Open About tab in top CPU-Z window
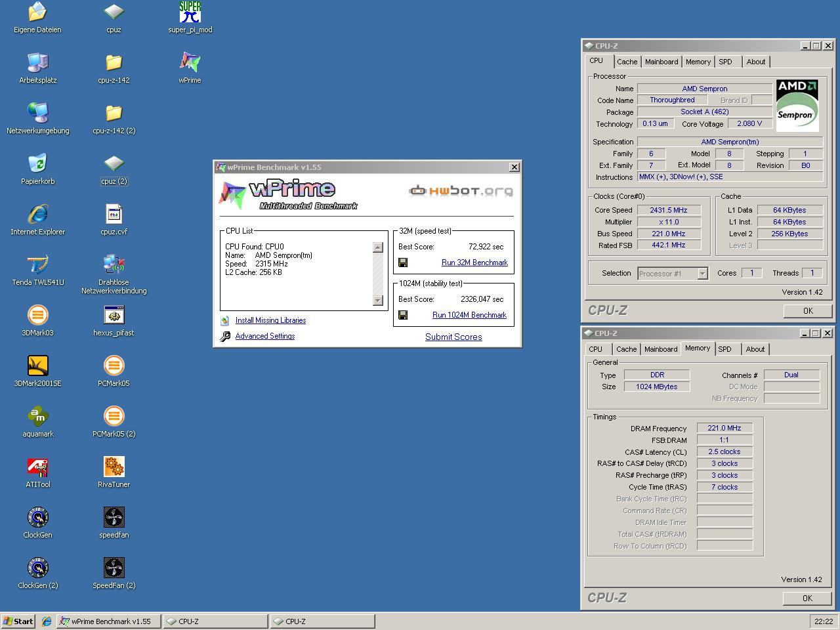This screenshot has width=840, height=630. pyautogui.click(x=756, y=62)
